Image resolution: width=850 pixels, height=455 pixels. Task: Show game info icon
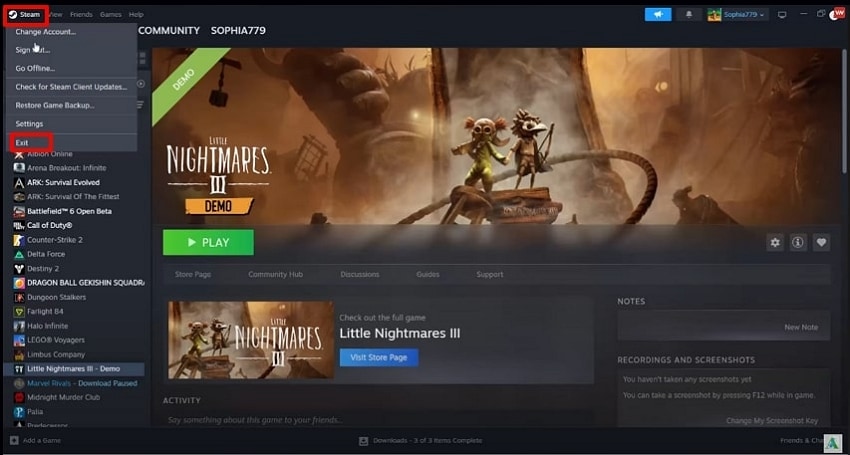pyautogui.click(x=797, y=242)
